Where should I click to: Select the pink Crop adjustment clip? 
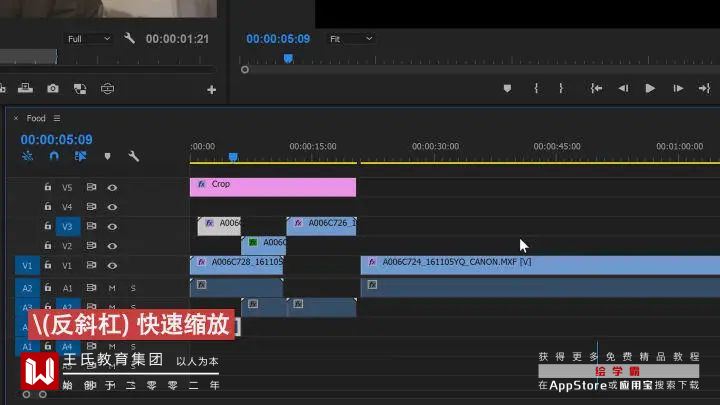point(273,187)
